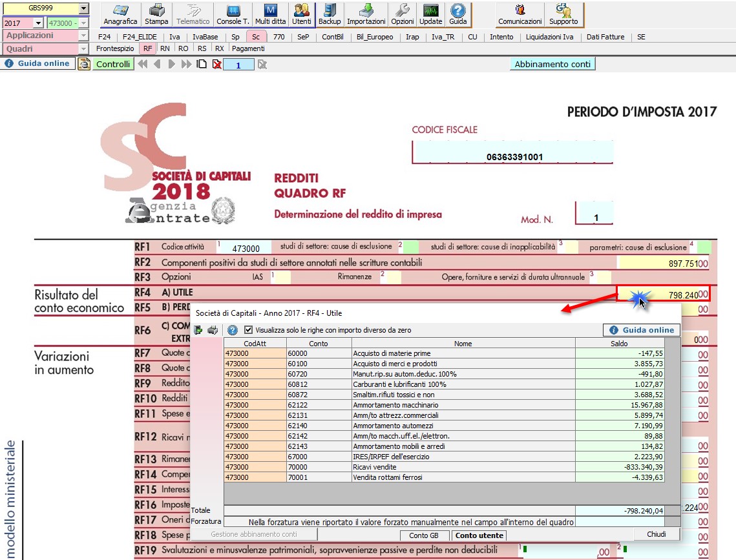The image size is (736, 560).
Task: Toggle Visualizza solo righe diverso da zero
Action: (248, 329)
